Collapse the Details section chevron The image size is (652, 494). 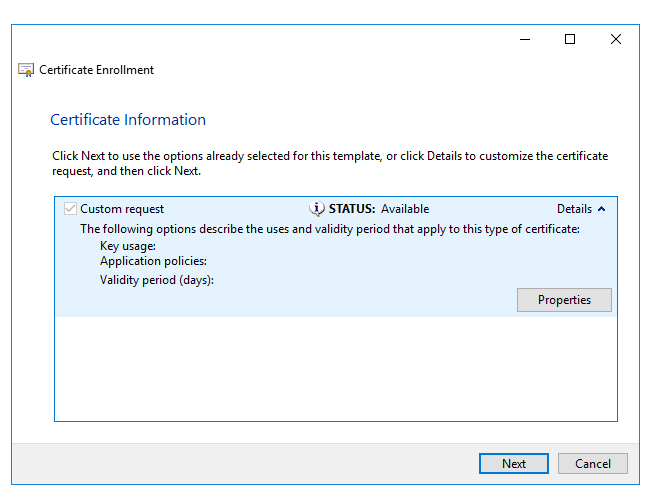pos(601,209)
